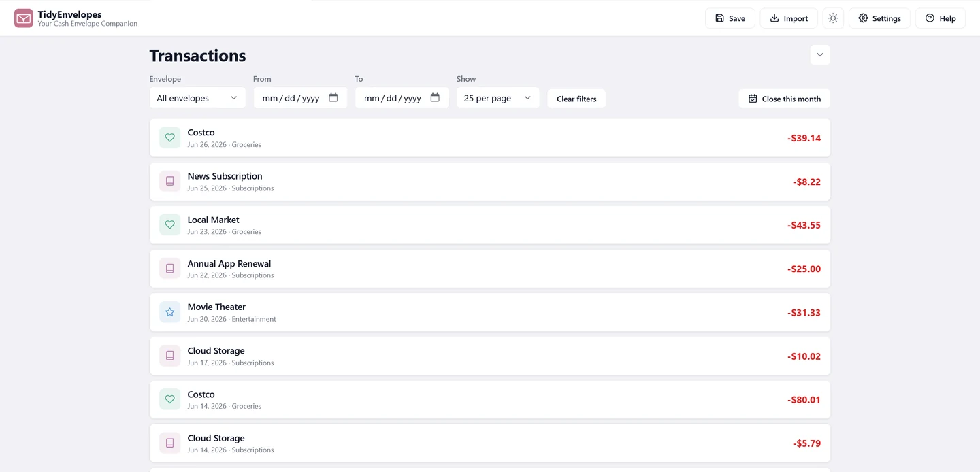Click Clear filters
This screenshot has height=472, width=980.
[x=576, y=99]
